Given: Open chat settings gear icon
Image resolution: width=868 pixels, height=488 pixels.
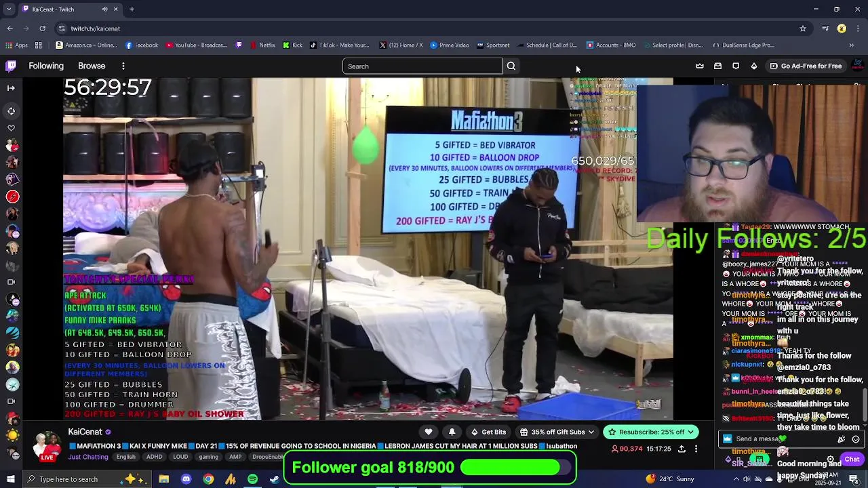Looking at the screenshot, I should tap(830, 459).
